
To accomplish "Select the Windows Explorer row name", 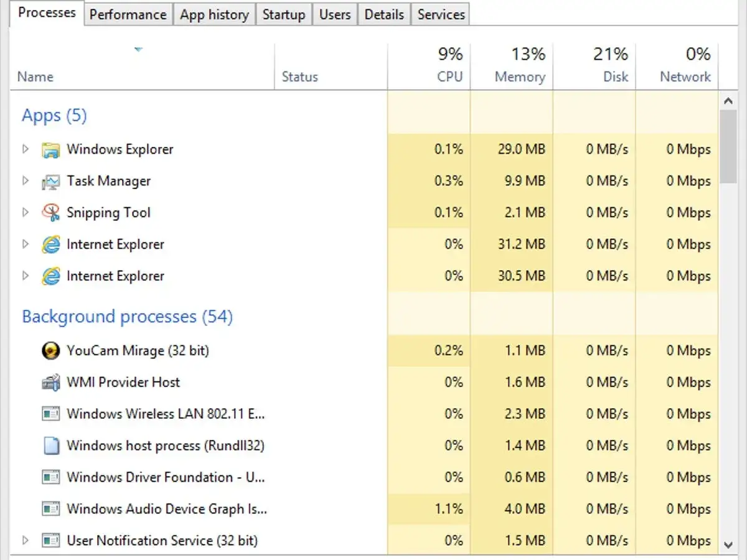I will point(120,149).
